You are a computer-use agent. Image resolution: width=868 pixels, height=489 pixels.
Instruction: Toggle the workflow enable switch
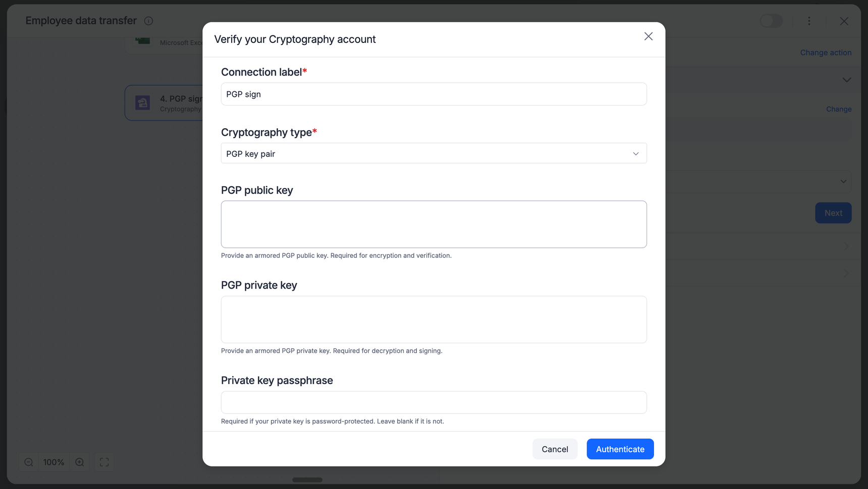771,21
